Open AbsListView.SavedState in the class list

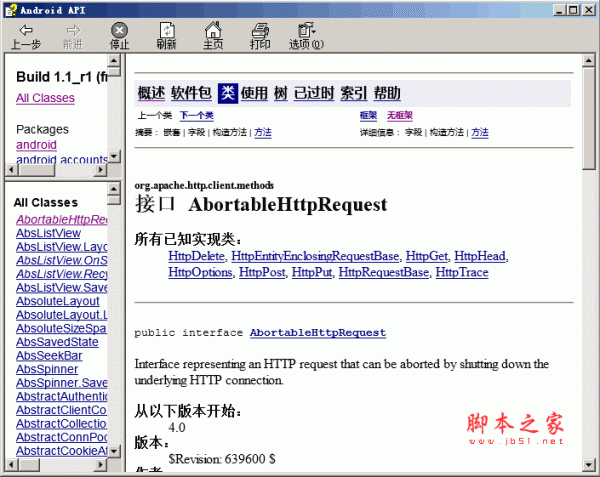click(62, 288)
